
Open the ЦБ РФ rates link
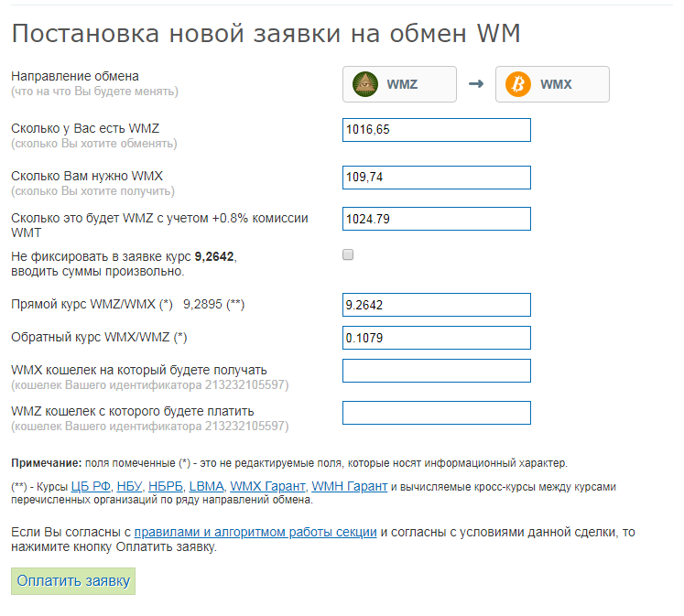coord(91,486)
